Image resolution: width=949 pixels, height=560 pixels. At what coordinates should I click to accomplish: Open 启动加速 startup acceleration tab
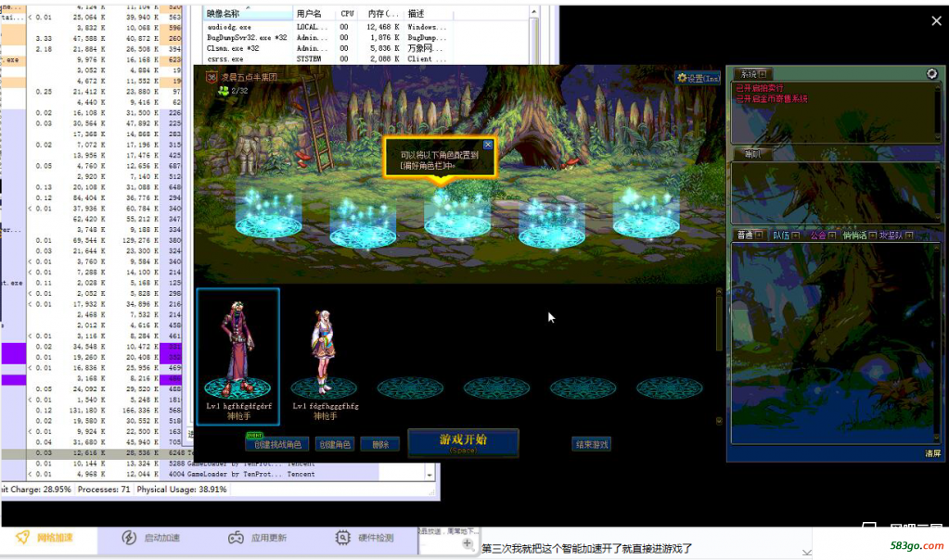pos(150,538)
